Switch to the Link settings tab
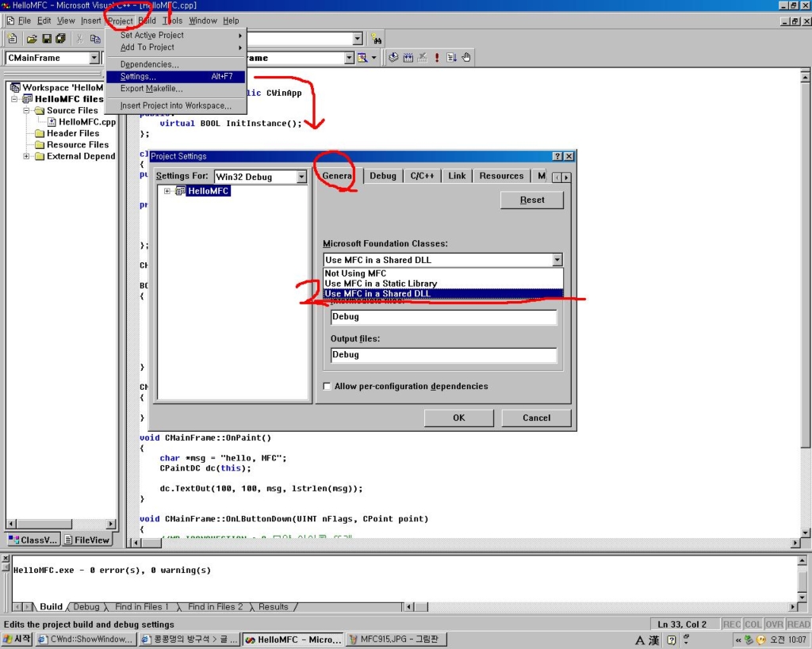This screenshot has width=812, height=649. [457, 176]
